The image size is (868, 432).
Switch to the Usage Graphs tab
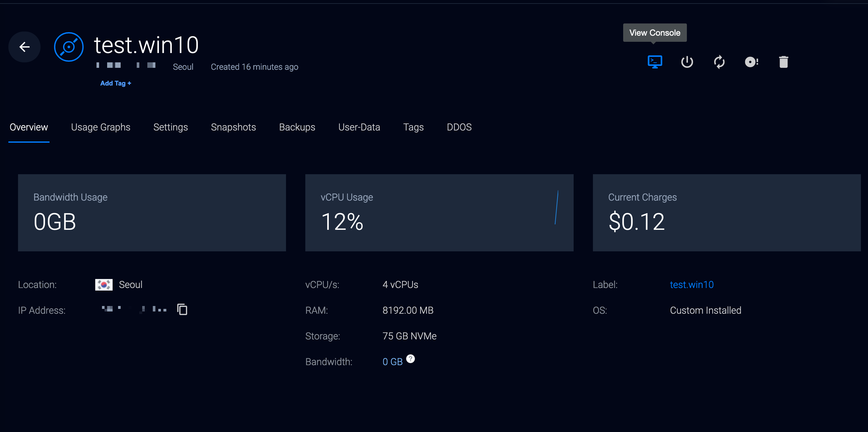pos(100,127)
